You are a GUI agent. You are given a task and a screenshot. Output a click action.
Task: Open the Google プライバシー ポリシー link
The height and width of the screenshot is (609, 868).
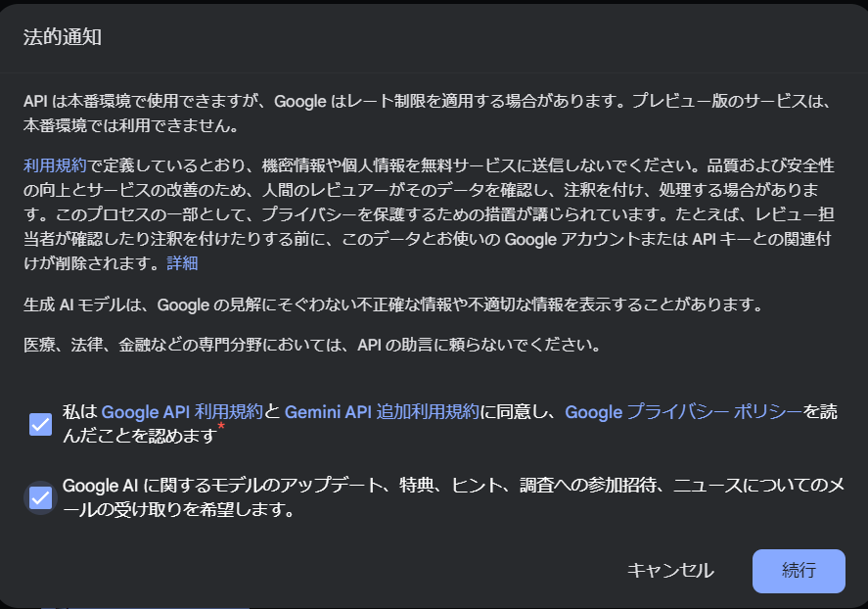(684, 412)
